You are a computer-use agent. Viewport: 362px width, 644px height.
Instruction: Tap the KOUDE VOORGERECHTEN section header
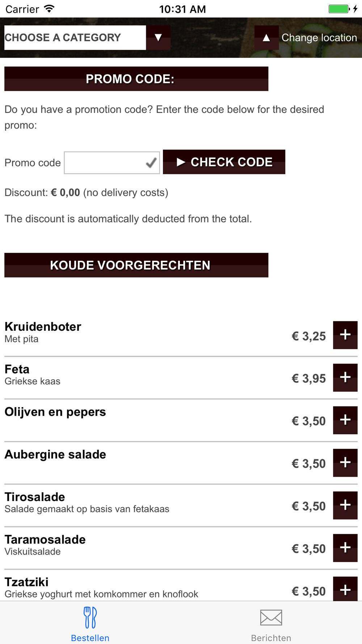136,265
